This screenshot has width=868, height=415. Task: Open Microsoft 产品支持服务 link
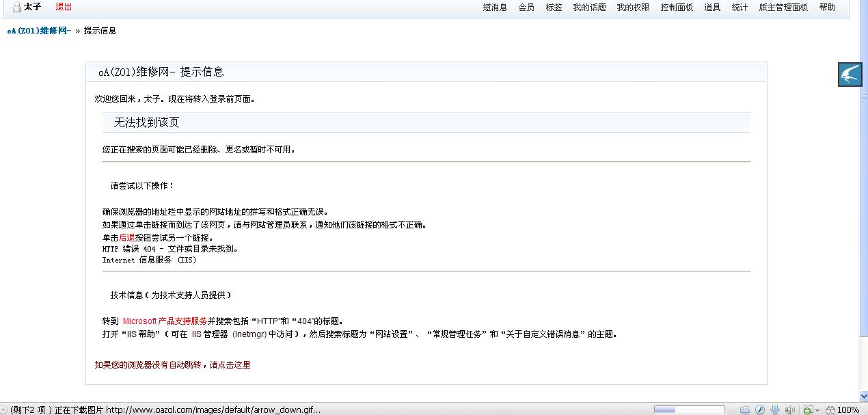point(165,321)
